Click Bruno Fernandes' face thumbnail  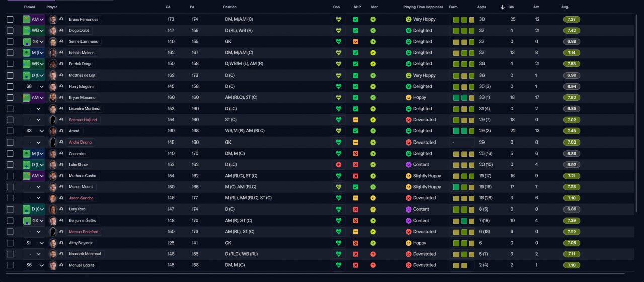point(53,19)
